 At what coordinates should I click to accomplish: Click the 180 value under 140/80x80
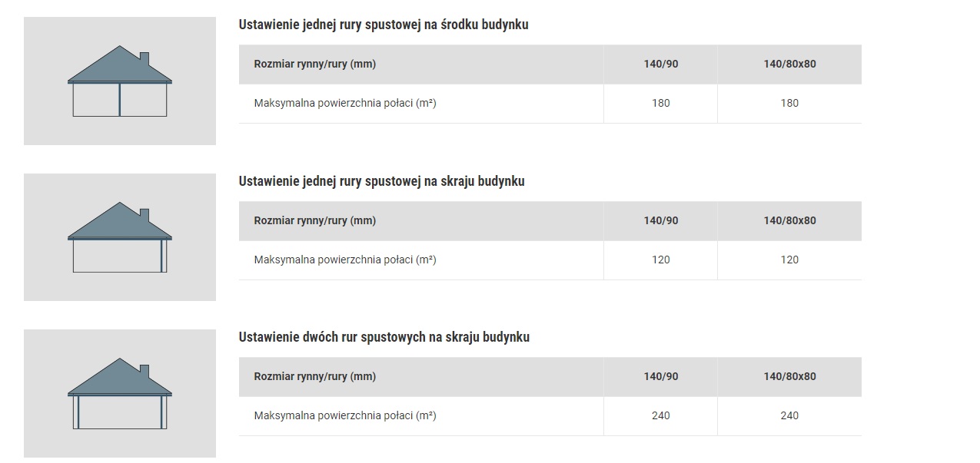pos(789,103)
